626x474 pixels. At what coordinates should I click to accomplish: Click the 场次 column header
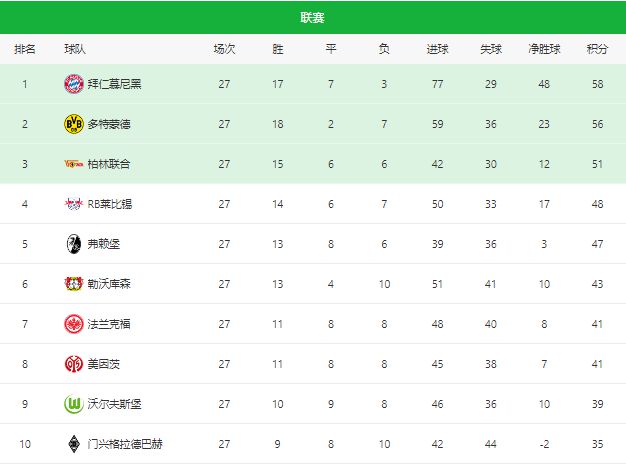[224, 49]
